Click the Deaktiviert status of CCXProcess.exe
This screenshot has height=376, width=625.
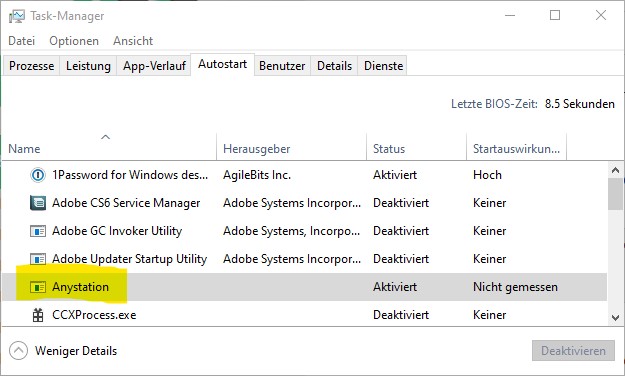tap(401, 315)
